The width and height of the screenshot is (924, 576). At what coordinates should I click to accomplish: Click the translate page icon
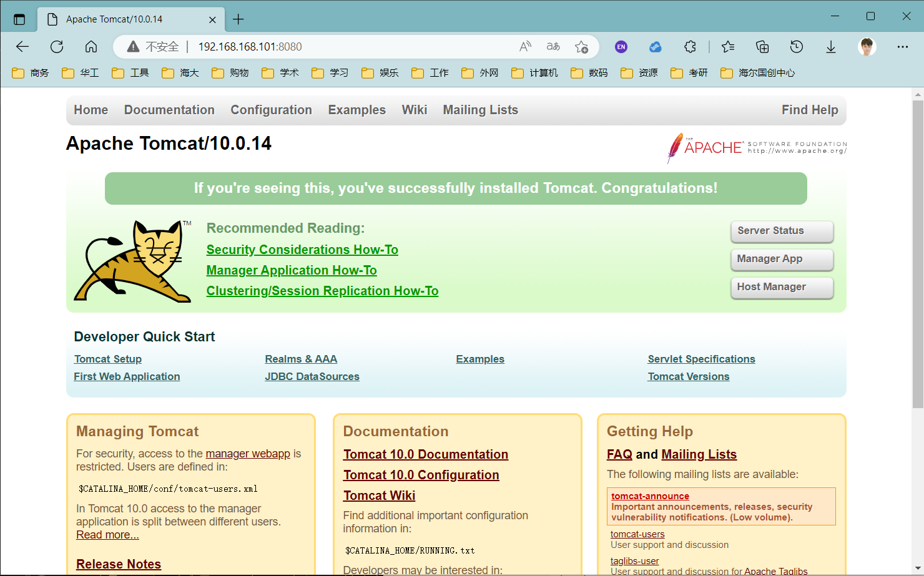tap(553, 47)
